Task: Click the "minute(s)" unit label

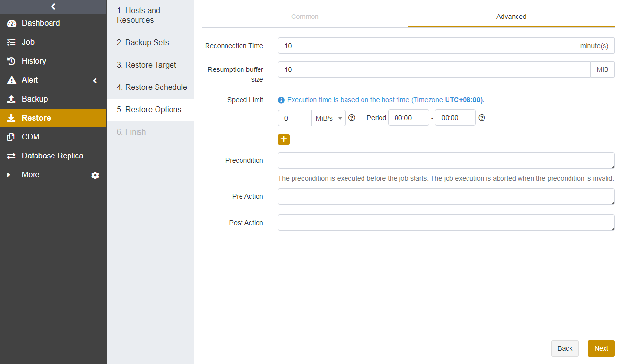Action: click(x=594, y=46)
